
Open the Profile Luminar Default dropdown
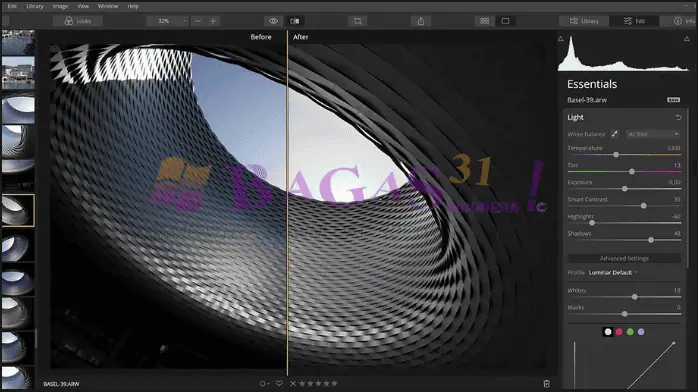(613, 272)
